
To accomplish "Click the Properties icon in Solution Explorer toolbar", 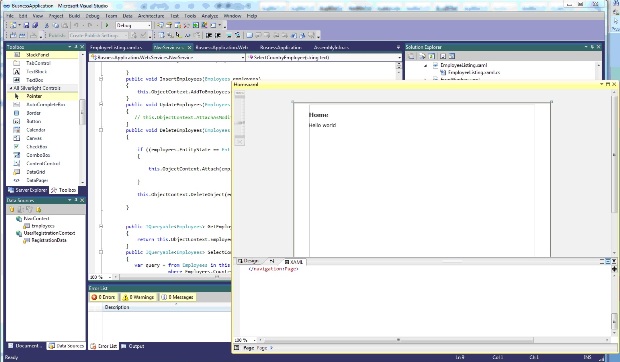I will [x=412, y=57].
